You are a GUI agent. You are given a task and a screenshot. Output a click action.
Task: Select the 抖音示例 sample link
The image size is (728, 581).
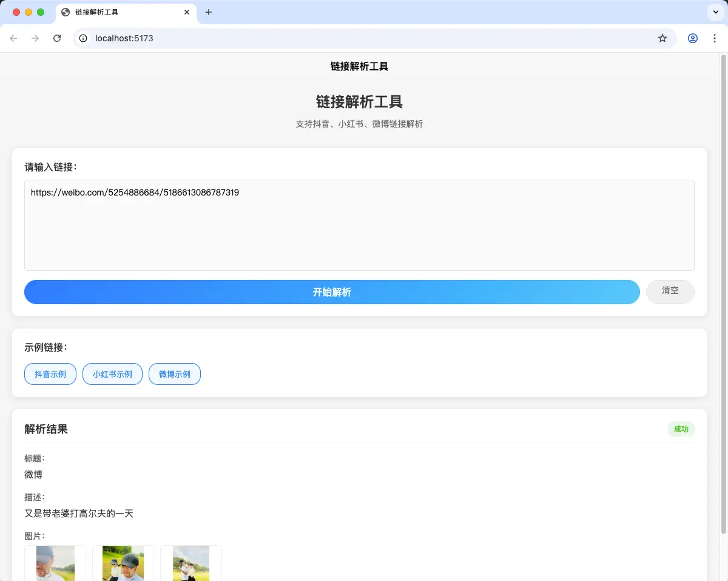pyautogui.click(x=50, y=374)
